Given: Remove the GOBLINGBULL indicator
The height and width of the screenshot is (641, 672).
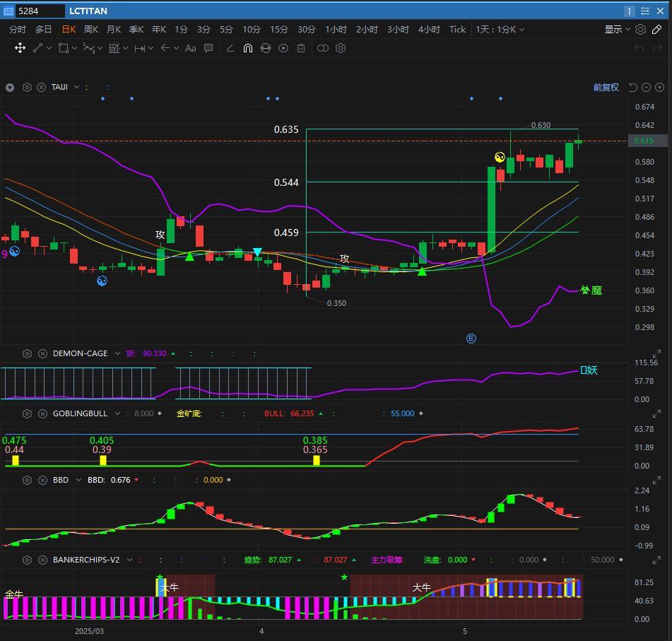Looking at the screenshot, I should (x=42, y=413).
